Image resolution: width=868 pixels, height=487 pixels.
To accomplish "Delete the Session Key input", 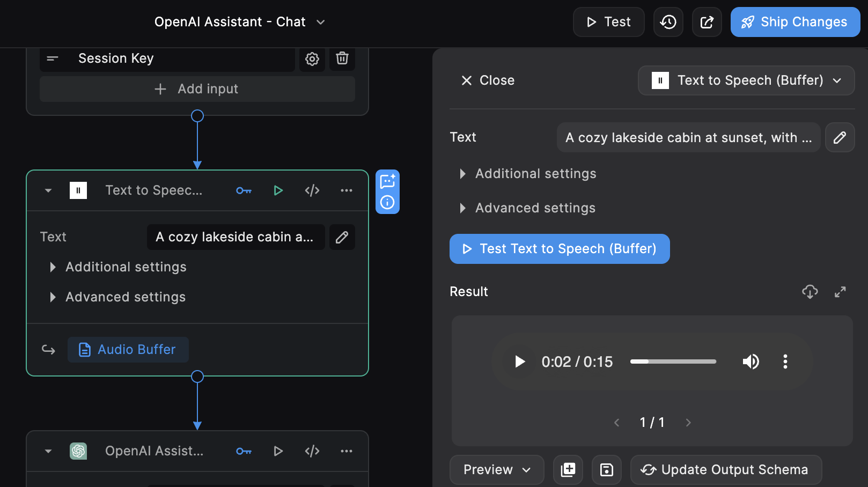I will 342,58.
